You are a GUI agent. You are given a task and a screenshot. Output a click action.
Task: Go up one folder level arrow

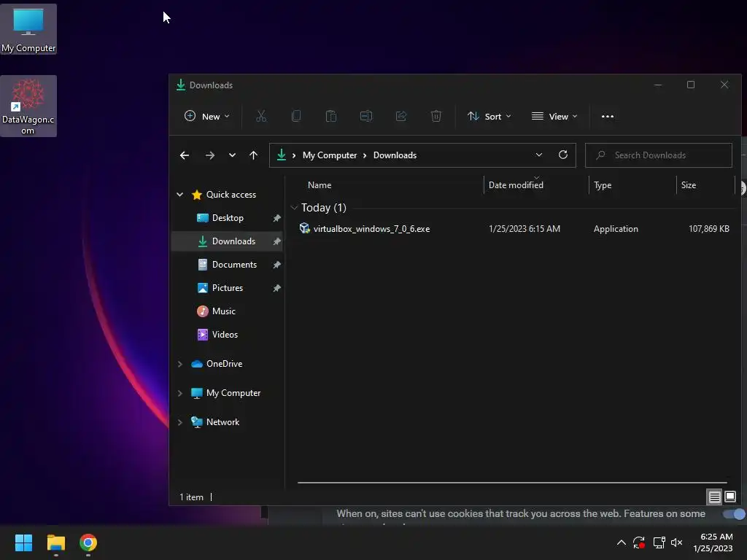click(x=253, y=155)
